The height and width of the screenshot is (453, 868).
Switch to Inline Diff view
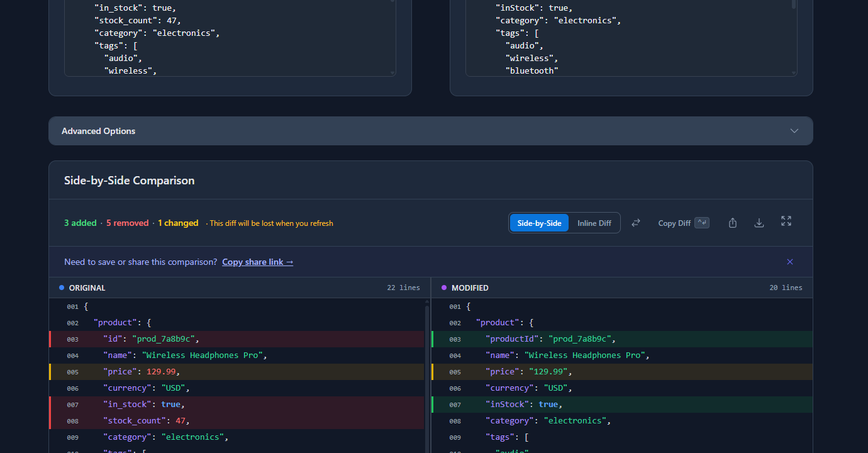click(594, 222)
